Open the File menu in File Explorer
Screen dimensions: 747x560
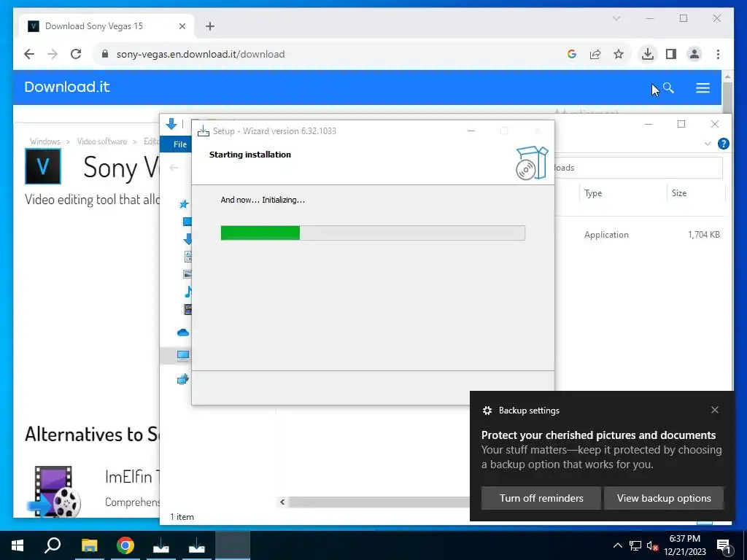[x=180, y=144]
